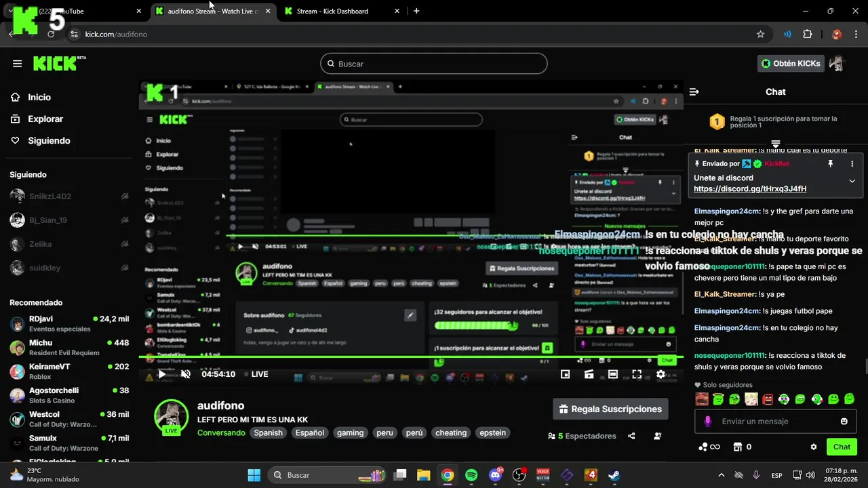This screenshot has width=868, height=488.
Task: Open the Windows Start menu
Action: tap(254, 475)
